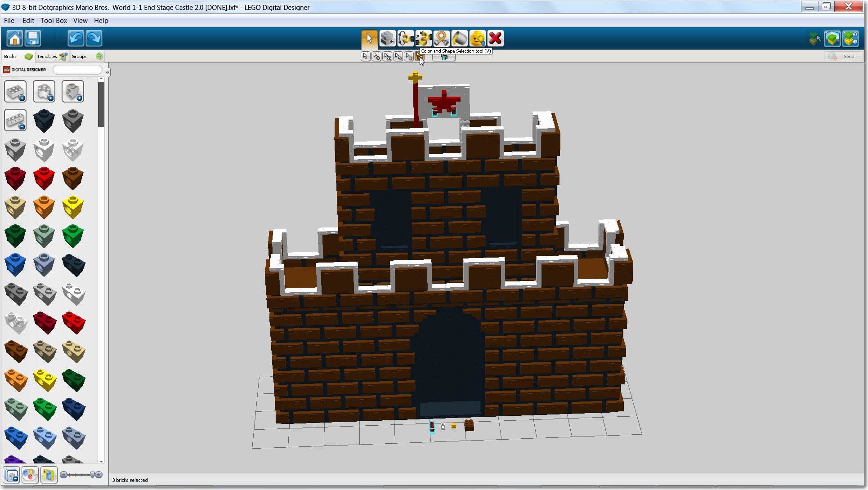868x490 pixels.
Task: Pick the single Selection sub-tool
Action: coord(365,56)
